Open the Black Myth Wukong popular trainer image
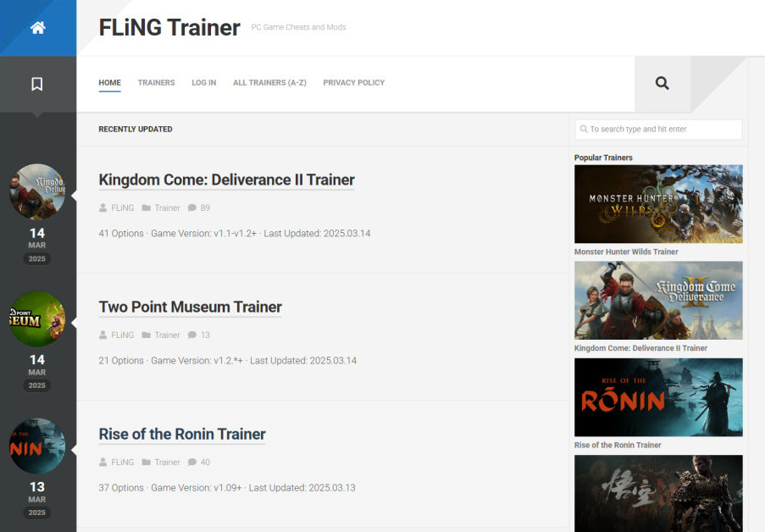 point(658,493)
